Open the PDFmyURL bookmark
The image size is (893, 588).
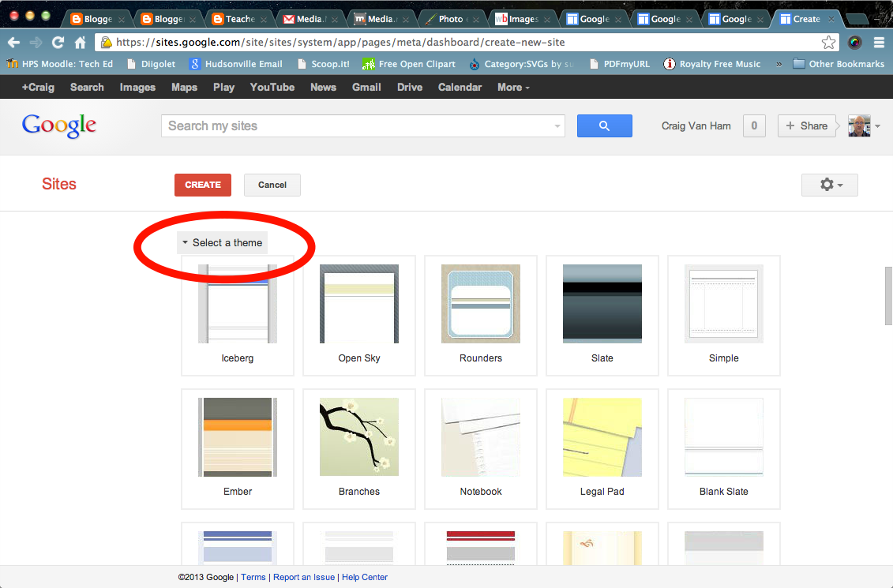click(x=620, y=64)
